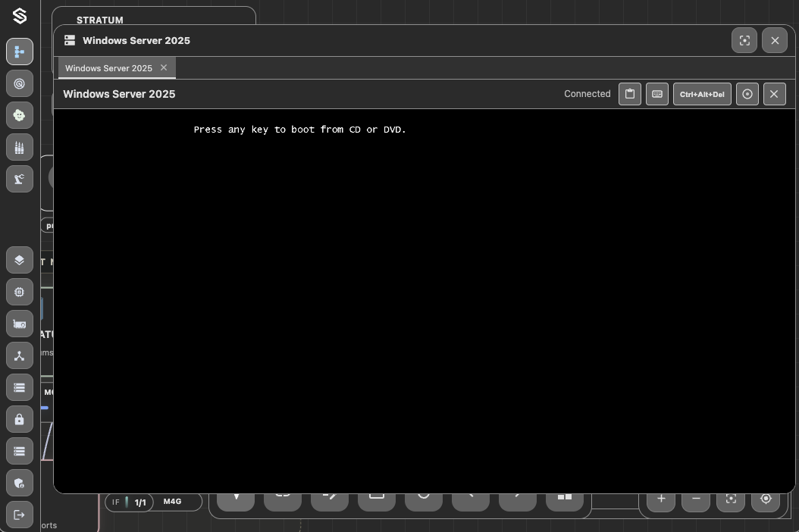The height and width of the screenshot is (532, 799).
Task: Open the topology tree view in sidebar
Action: tap(20, 52)
